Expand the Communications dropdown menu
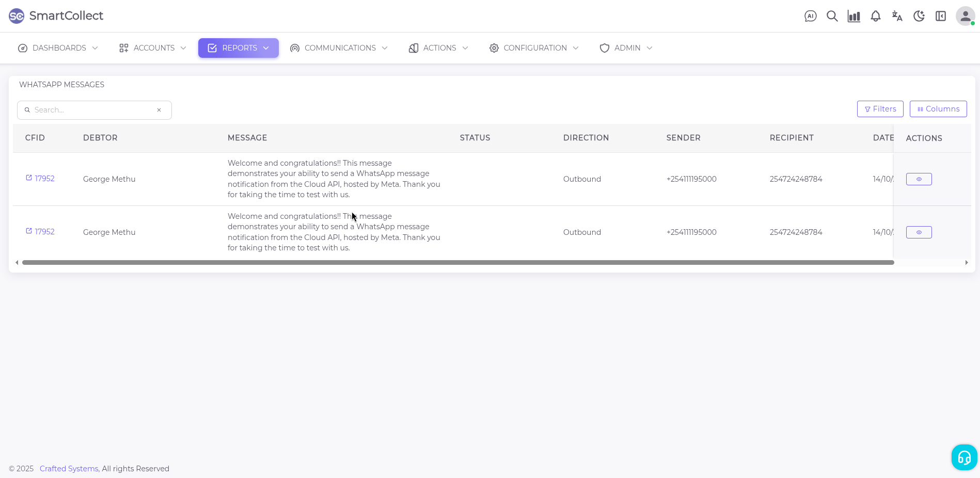 pos(339,48)
